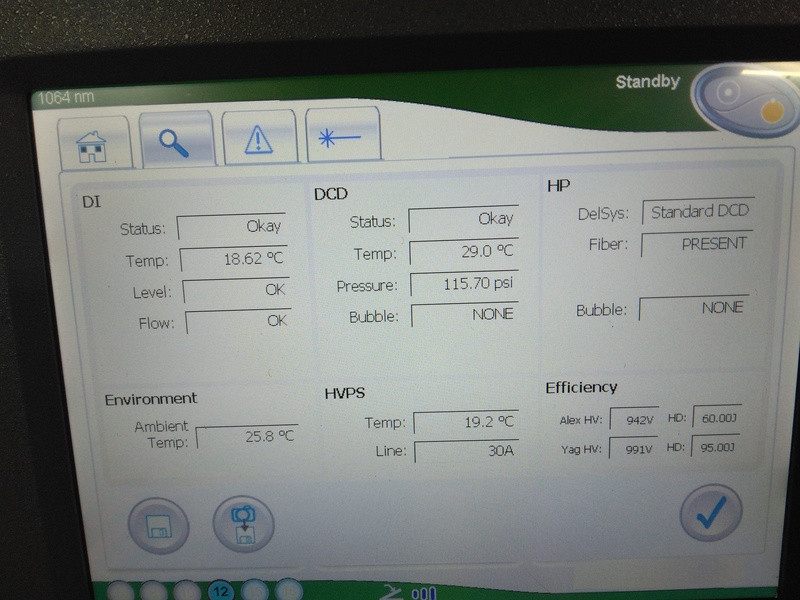Screen dimensions: 800x600
Task: Select the DCD Bubble NONE field
Action: tap(465, 314)
